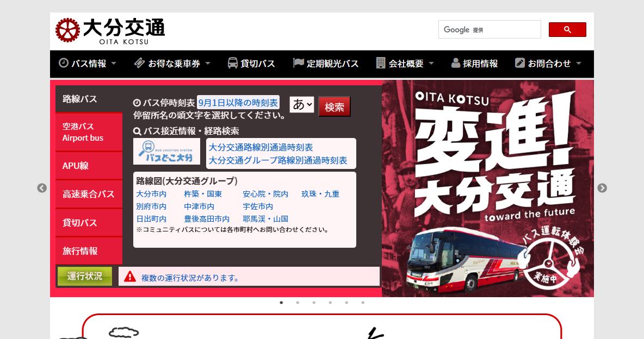Click the 大分交通 OITA KOTSU title text
Screen dimensions: 644x339
[123, 31]
